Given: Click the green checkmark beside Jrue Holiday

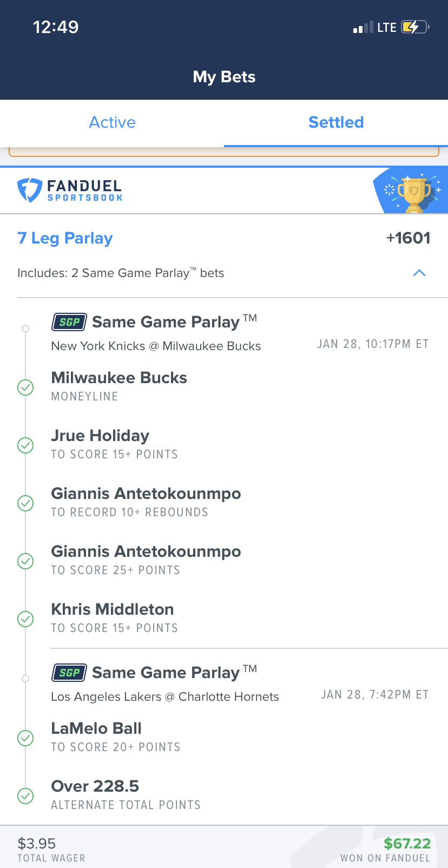Looking at the screenshot, I should pos(25,445).
